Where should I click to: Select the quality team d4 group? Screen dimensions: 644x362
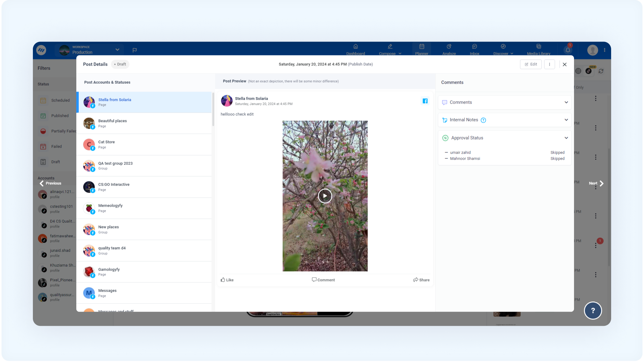coord(144,250)
